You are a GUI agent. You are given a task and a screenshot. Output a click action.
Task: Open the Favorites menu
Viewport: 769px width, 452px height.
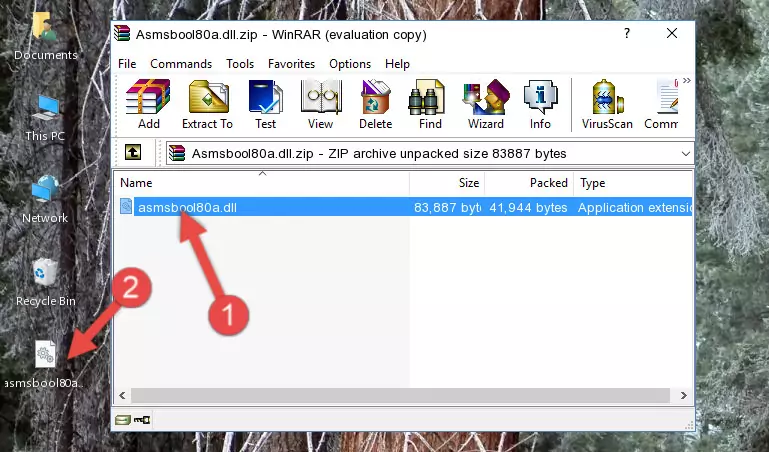click(x=291, y=64)
